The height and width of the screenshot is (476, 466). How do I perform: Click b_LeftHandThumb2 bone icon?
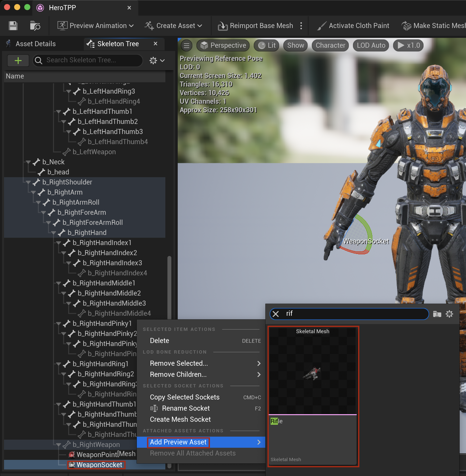click(x=72, y=122)
